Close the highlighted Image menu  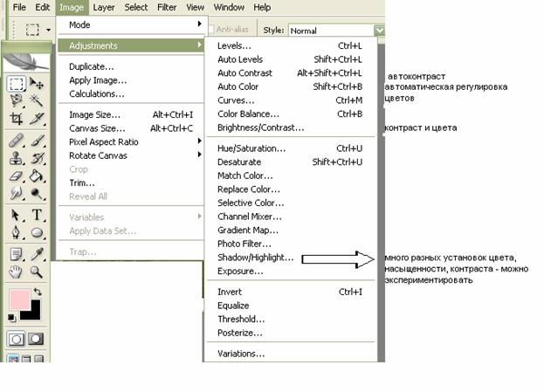click(72, 7)
